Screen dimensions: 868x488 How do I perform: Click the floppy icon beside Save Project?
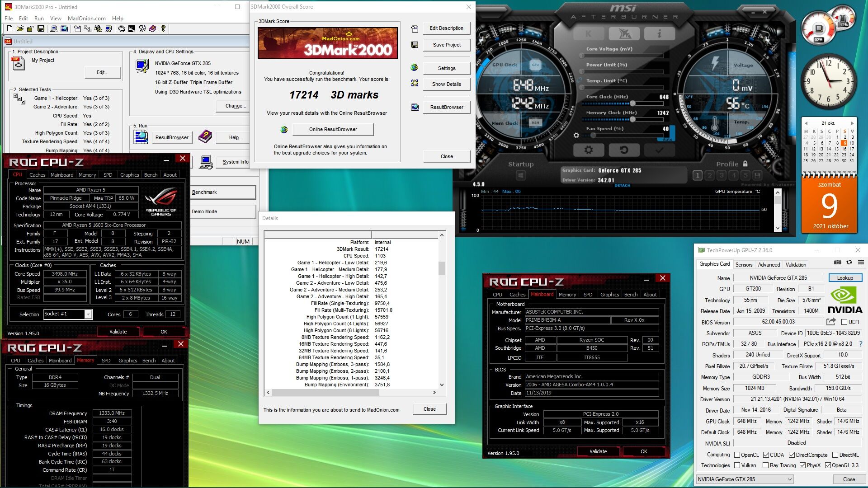(x=415, y=45)
